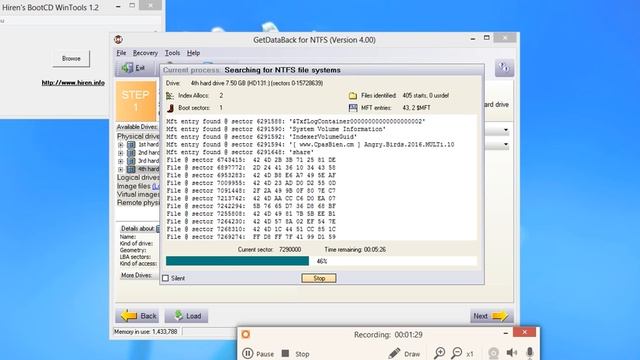
Task: Expand the 3rd hard drive node
Action: click(120, 161)
